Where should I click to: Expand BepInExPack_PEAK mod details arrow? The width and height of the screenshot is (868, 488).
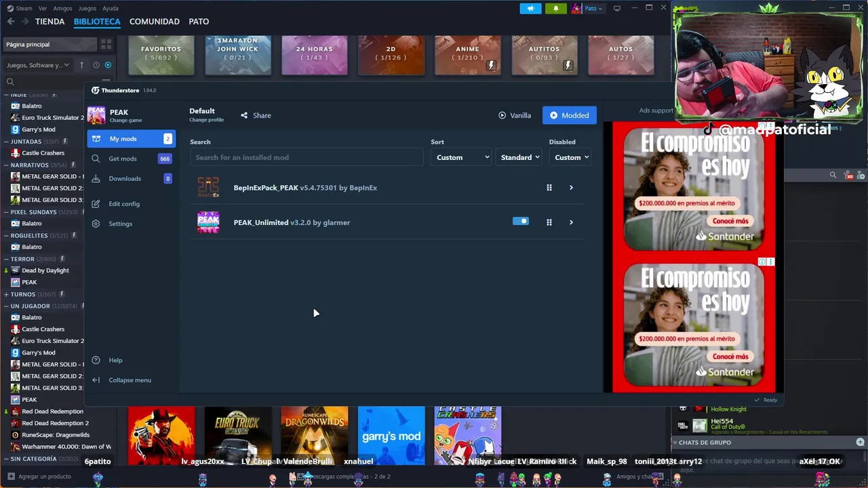tap(571, 188)
